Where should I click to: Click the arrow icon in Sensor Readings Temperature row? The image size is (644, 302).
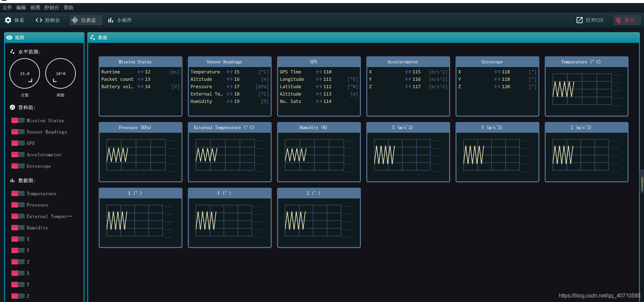coord(230,72)
